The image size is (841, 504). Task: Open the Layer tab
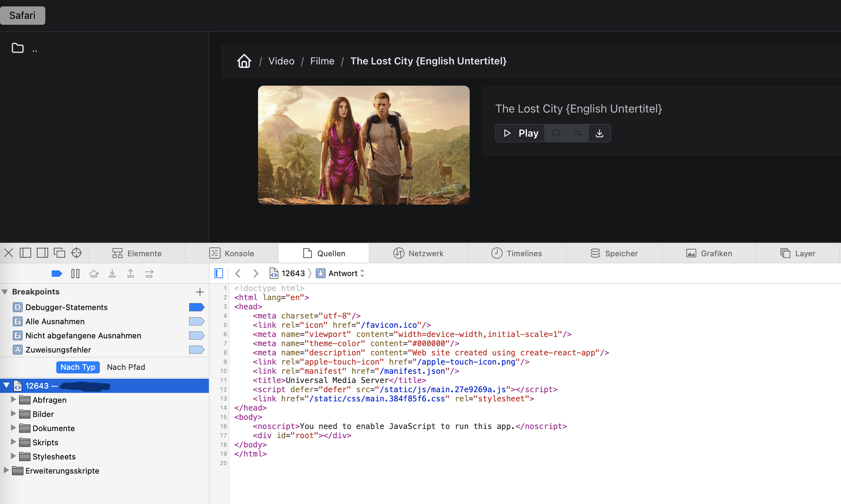click(798, 253)
